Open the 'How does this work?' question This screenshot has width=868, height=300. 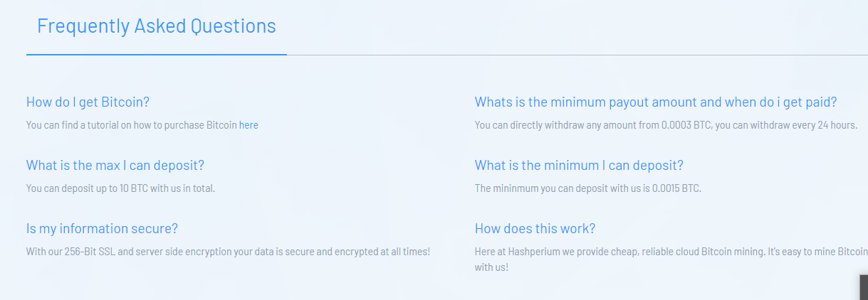[535, 228]
